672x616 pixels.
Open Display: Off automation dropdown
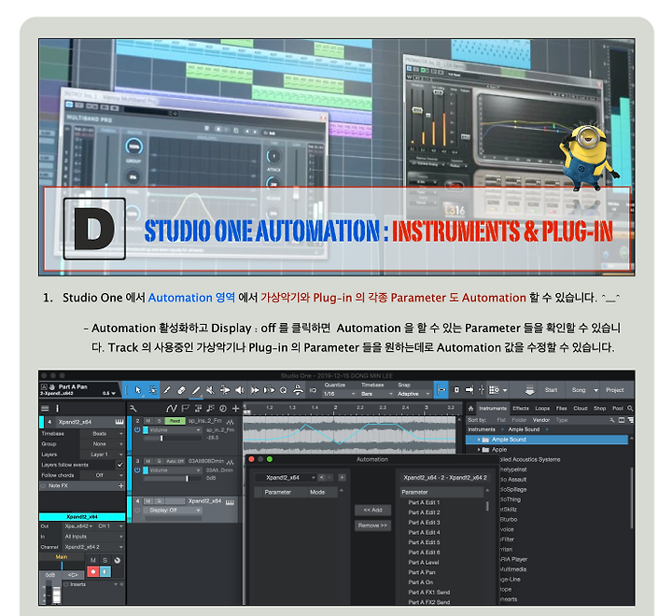pos(174,511)
